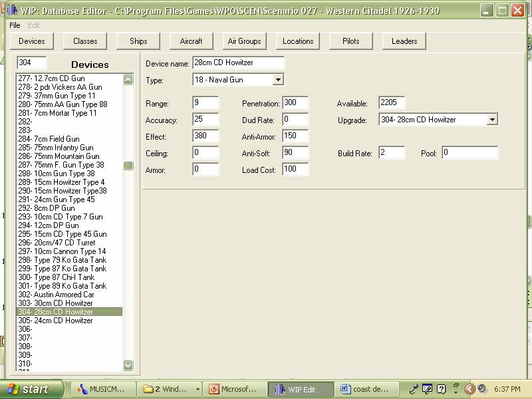Image resolution: width=532 pixels, height=399 pixels.
Task: Open the Edit menu
Action: pos(34,25)
